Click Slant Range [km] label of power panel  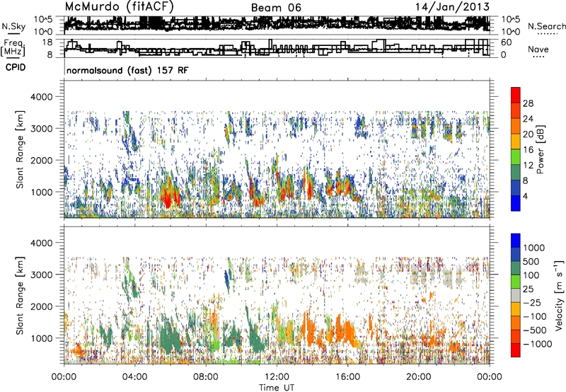click(20, 149)
